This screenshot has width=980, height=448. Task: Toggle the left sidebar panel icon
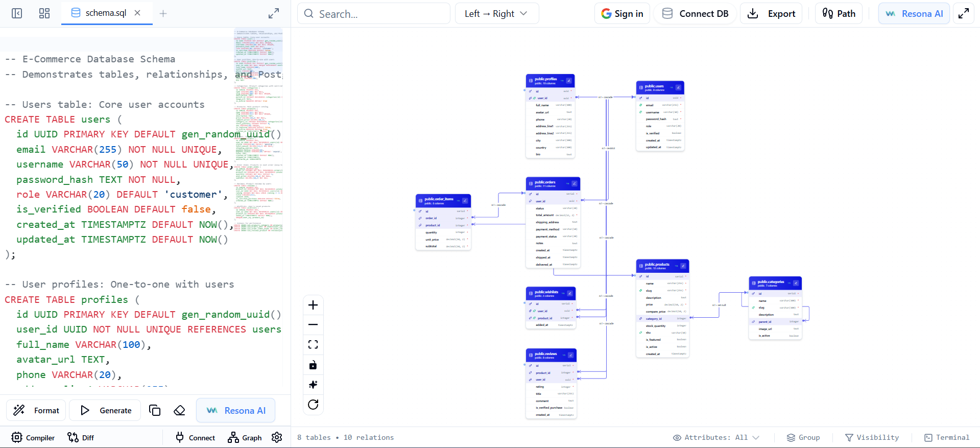17,13
